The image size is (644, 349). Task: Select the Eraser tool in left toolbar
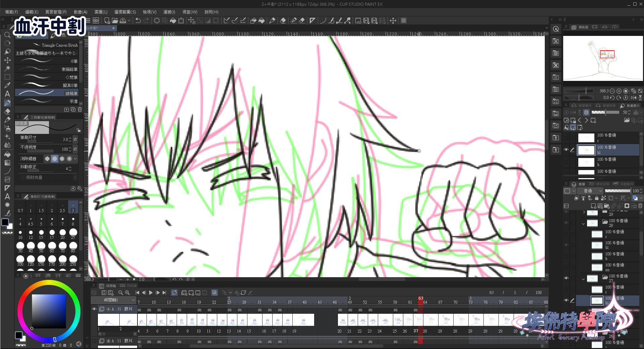7,111
